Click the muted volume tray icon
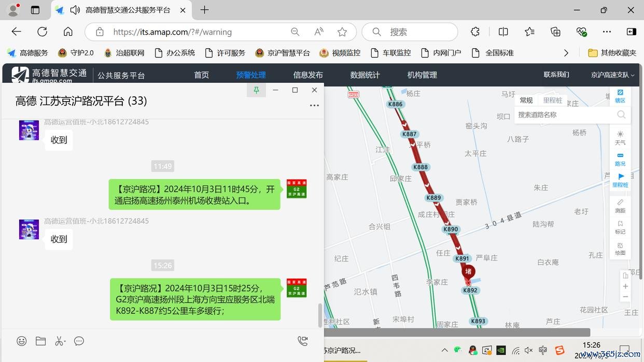 [x=529, y=351]
